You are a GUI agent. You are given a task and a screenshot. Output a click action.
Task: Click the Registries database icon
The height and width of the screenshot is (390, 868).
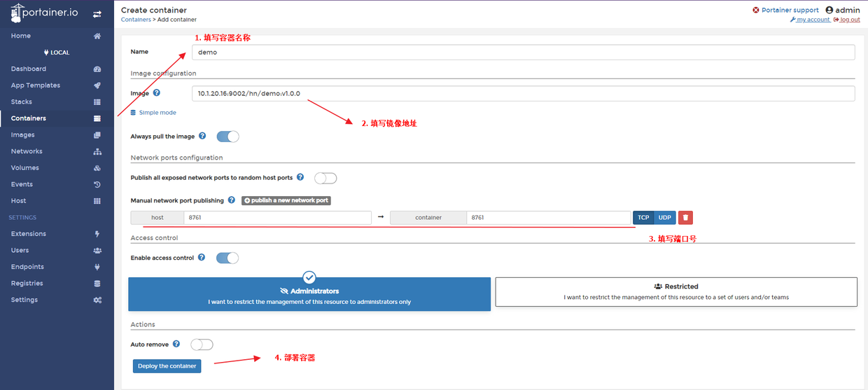tap(97, 284)
